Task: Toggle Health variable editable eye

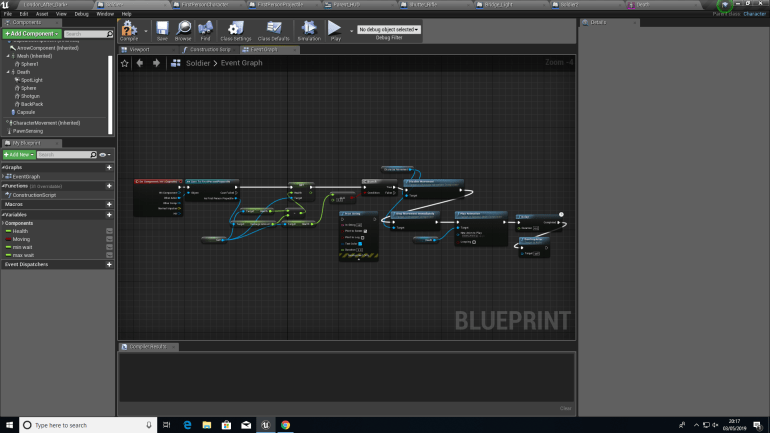Action: 109,231
